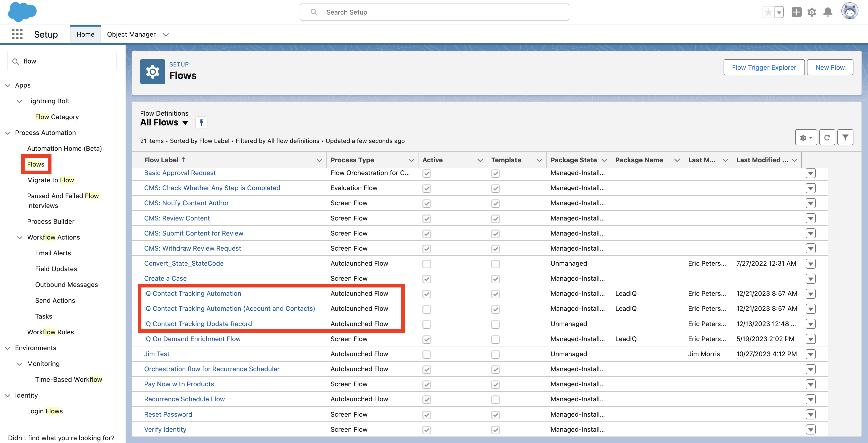Open the App Launcher grid icon
868x443 pixels.
point(17,34)
